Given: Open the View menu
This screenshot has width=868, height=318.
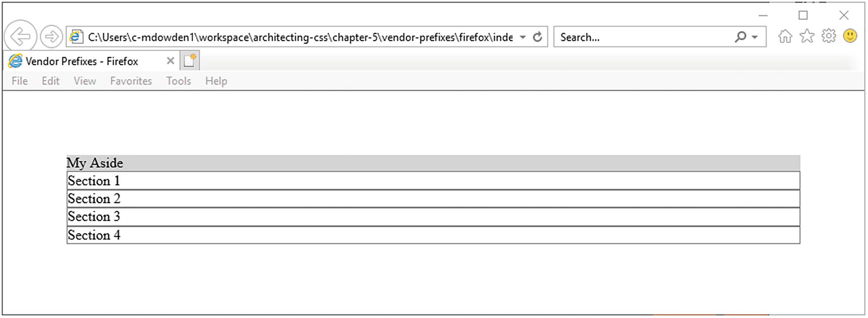Looking at the screenshot, I should pyautogui.click(x=85, y=81).
